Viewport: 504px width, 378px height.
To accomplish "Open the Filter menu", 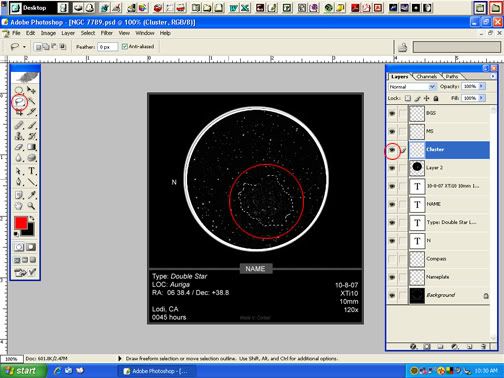I will (107, 33).
